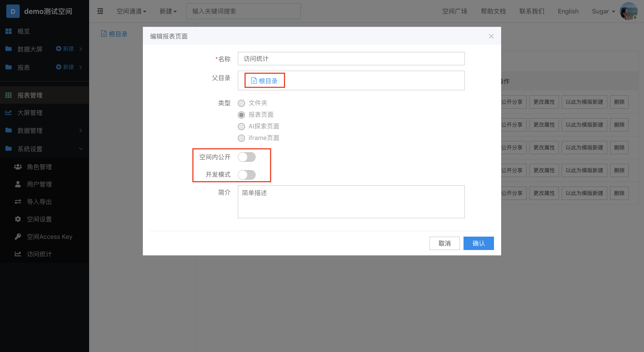The height and width of the screenshot is (352, 644).
Task: Expand the 数据管理 chevron
Action: [81, 130]
